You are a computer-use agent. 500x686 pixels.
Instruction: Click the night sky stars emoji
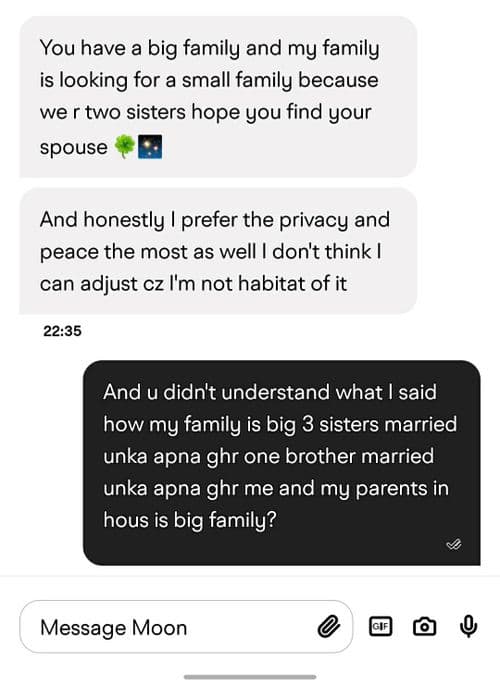(150, 147)
